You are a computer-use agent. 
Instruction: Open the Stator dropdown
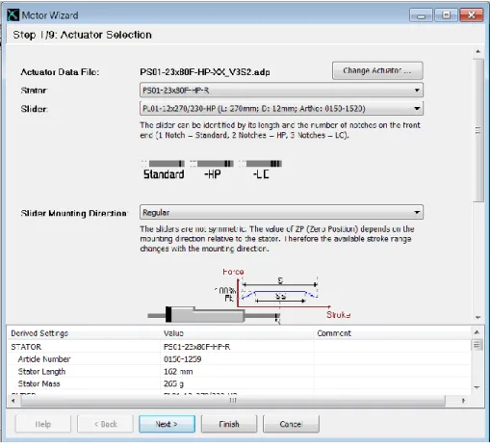click(281, 91)
